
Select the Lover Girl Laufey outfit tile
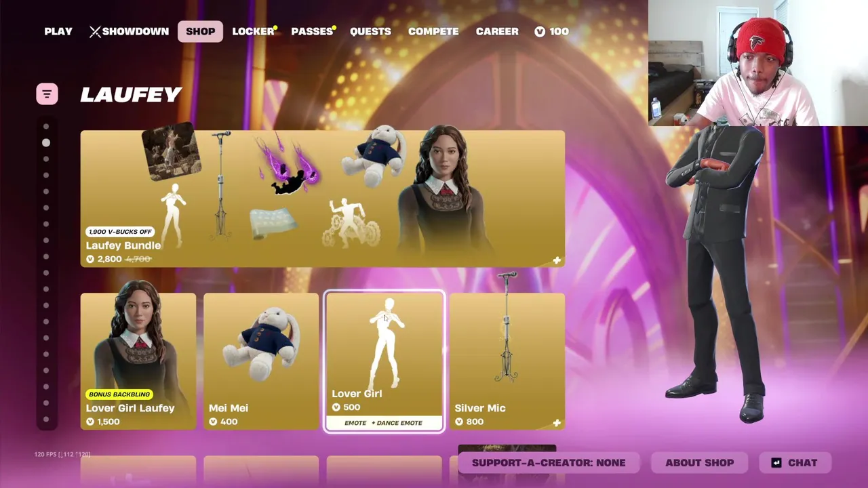138,361
